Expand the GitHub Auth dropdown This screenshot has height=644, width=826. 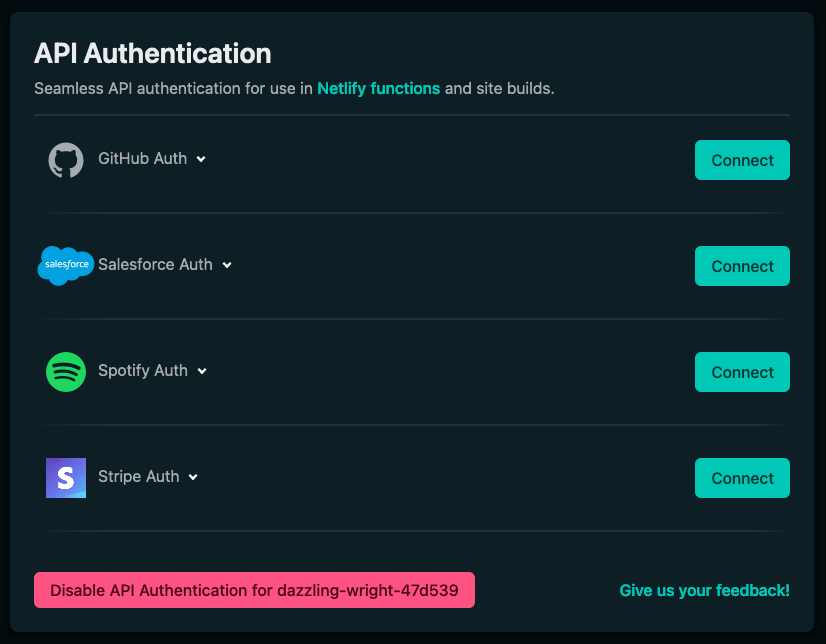click(x=201, y=159)
